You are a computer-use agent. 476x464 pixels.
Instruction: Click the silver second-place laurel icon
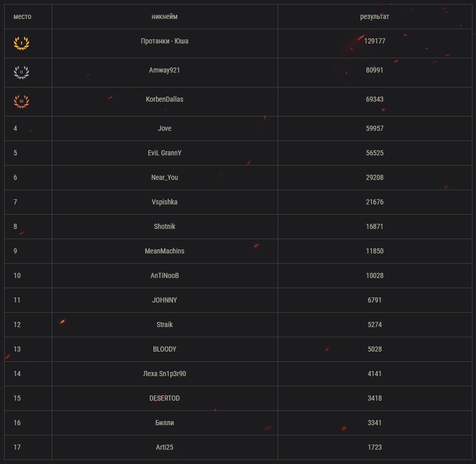[21, 73]
